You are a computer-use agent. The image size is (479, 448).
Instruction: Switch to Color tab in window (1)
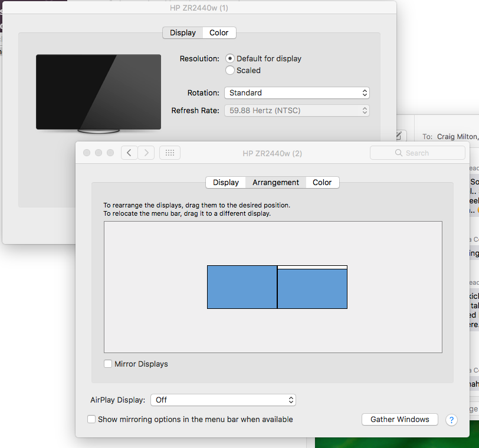point(219,32)
